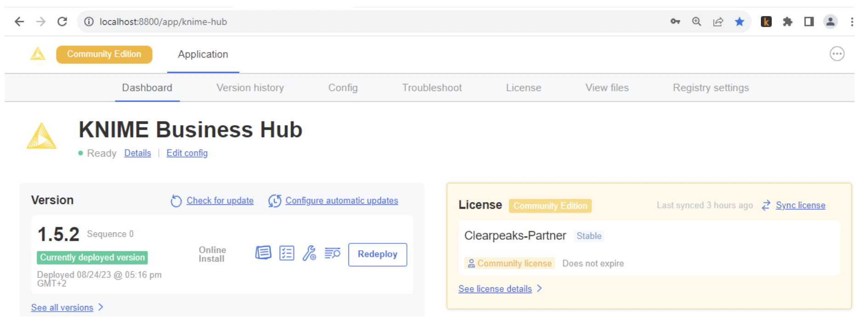The image size is (868, 324).
Task: Click the automatic updates clock icon
Action: (x=274, y=201)
